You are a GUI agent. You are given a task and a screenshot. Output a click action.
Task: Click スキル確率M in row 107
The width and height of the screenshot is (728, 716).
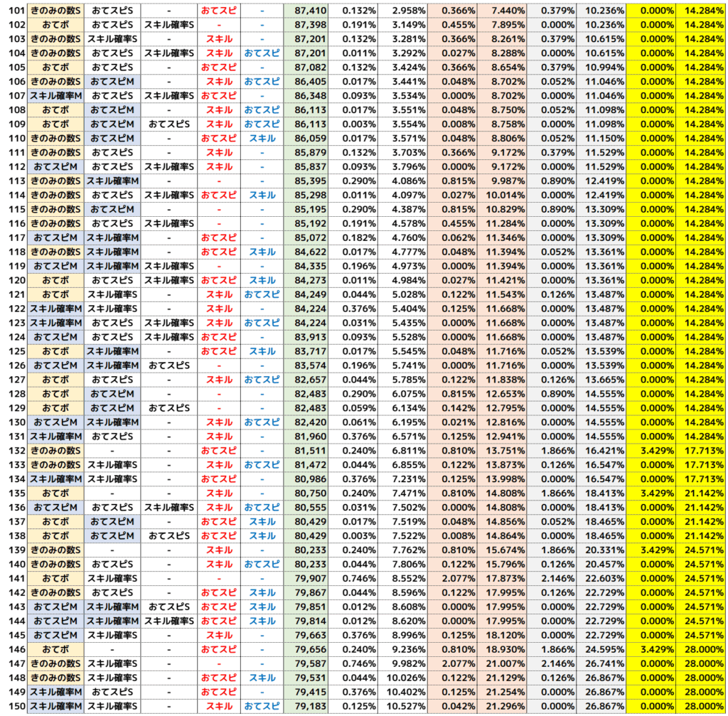click(55, 95)
